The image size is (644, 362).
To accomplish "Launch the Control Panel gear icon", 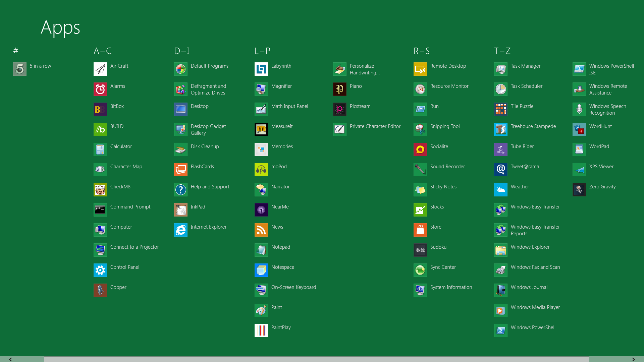I will coord(100,270).
